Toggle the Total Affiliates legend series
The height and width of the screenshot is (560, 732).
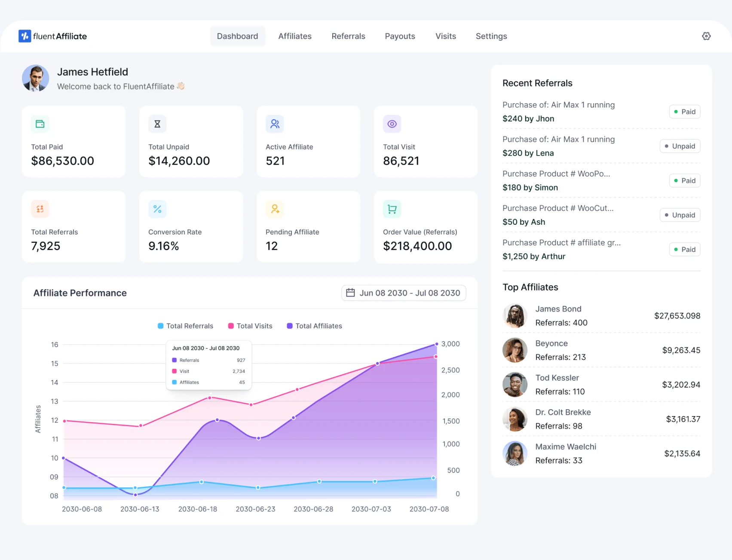[314, 326]
